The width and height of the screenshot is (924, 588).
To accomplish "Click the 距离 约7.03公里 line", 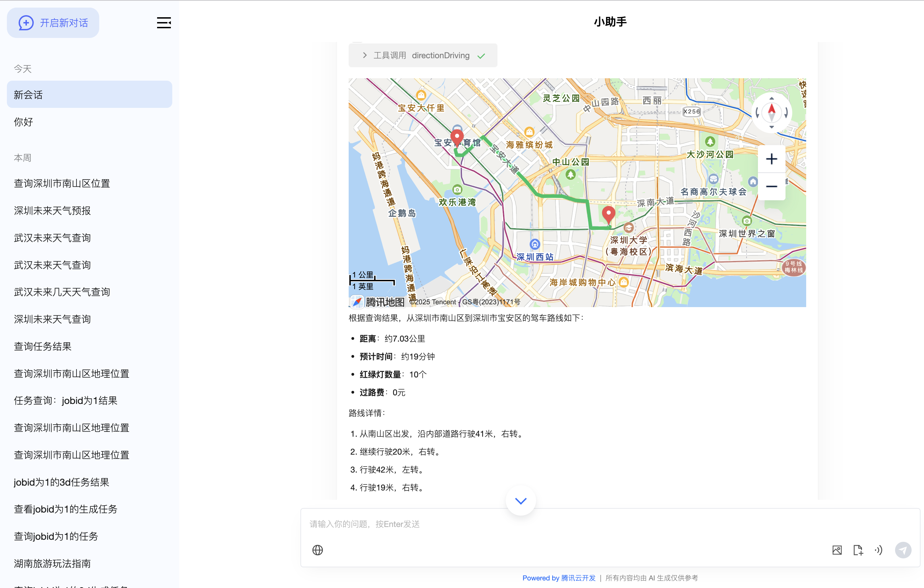I will pos(392,338).
